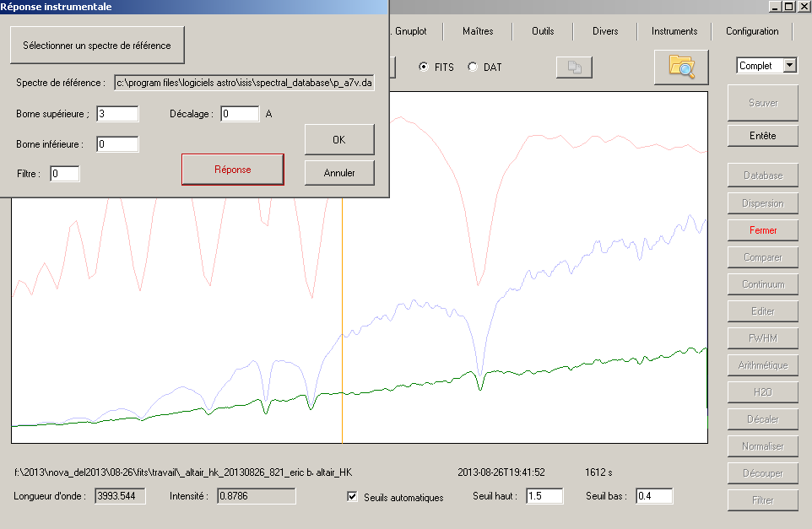Select the FITS radio button
The height and width of the screenshot is (529, 812).
pyautogui.click(x=424, y=67)
